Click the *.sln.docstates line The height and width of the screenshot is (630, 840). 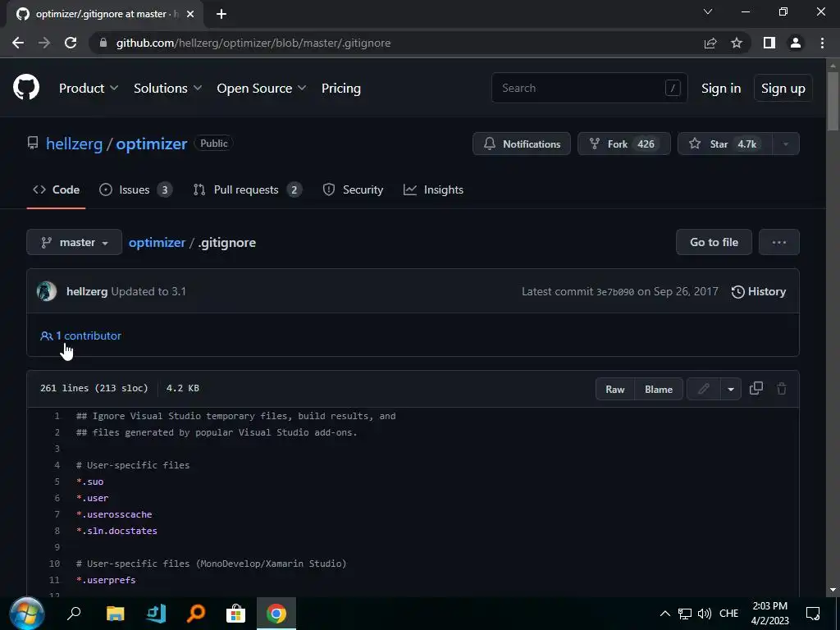116,531
